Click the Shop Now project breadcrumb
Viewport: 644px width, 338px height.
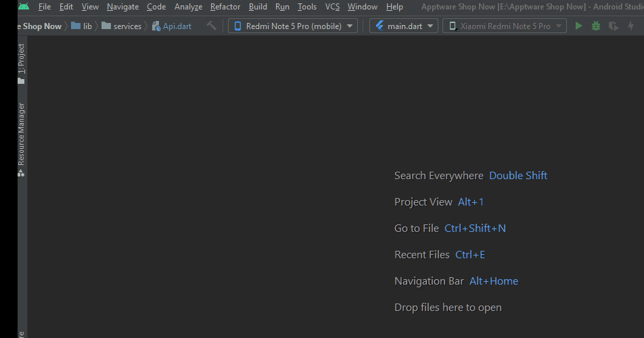tap(40, 26)
